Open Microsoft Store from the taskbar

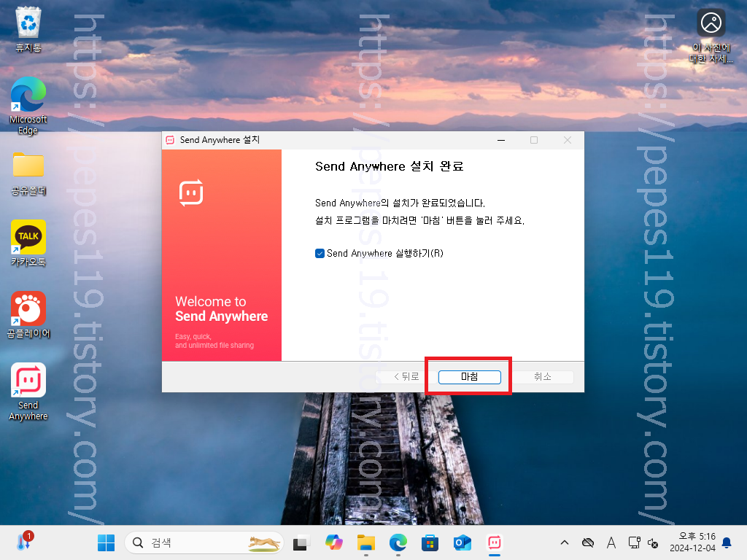pos(430,542)
